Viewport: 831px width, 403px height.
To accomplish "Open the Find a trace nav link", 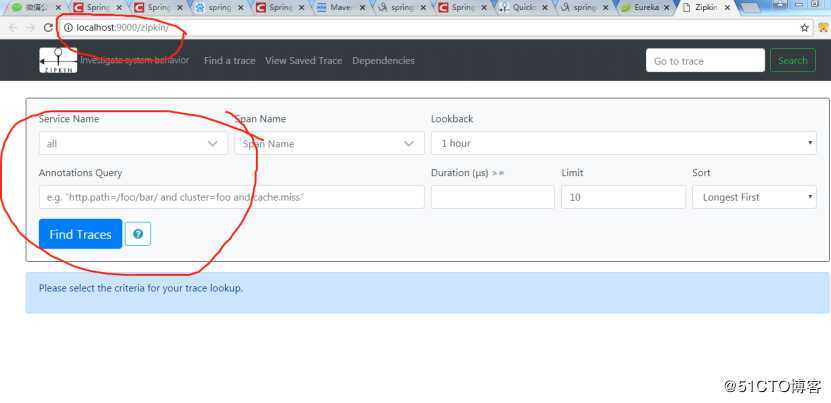I will pyautogui.click(x=229, y=60).
